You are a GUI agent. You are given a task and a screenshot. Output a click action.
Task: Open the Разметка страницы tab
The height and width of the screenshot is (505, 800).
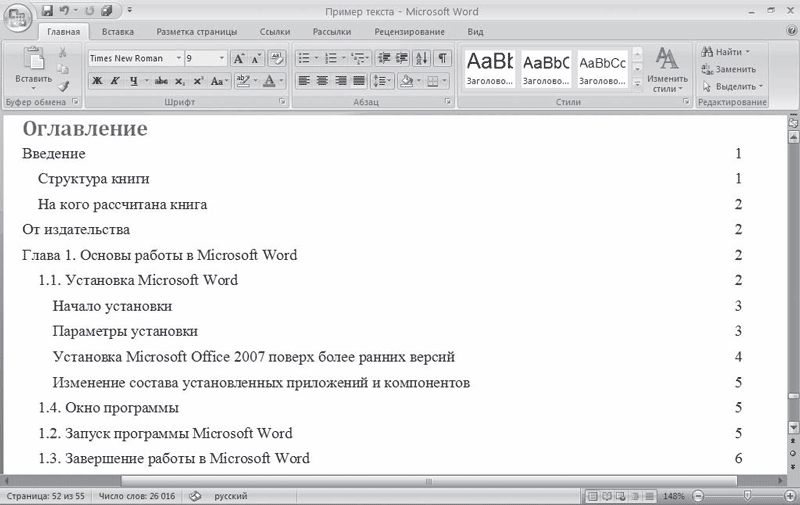coord(197,32)
